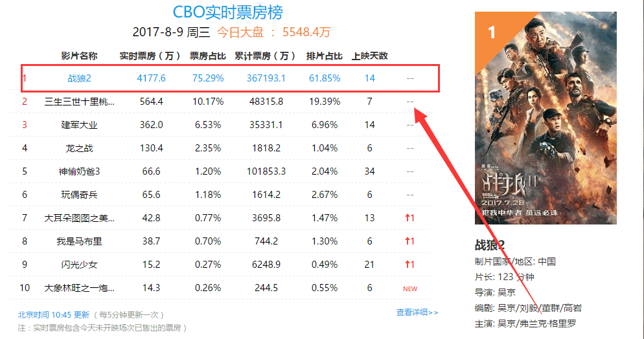Click the 实时票房（万） column header
Image resolution: width=644 pixels, height=339 pixels.
click(151, 56)
